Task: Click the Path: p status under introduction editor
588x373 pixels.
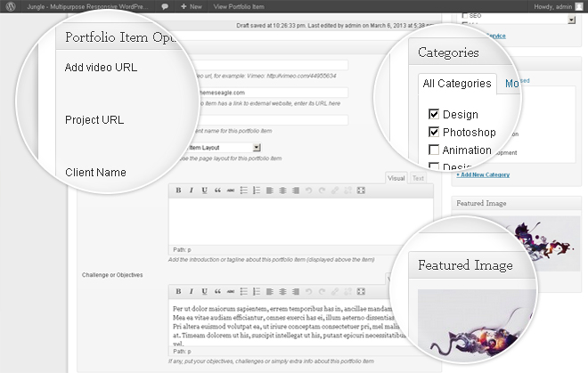Action: click(x=182, y=249)
